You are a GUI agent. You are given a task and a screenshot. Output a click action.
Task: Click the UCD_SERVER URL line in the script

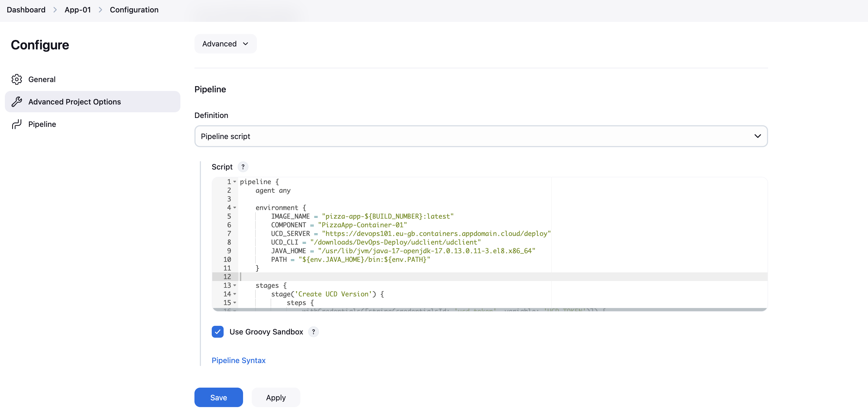(411, 234)
